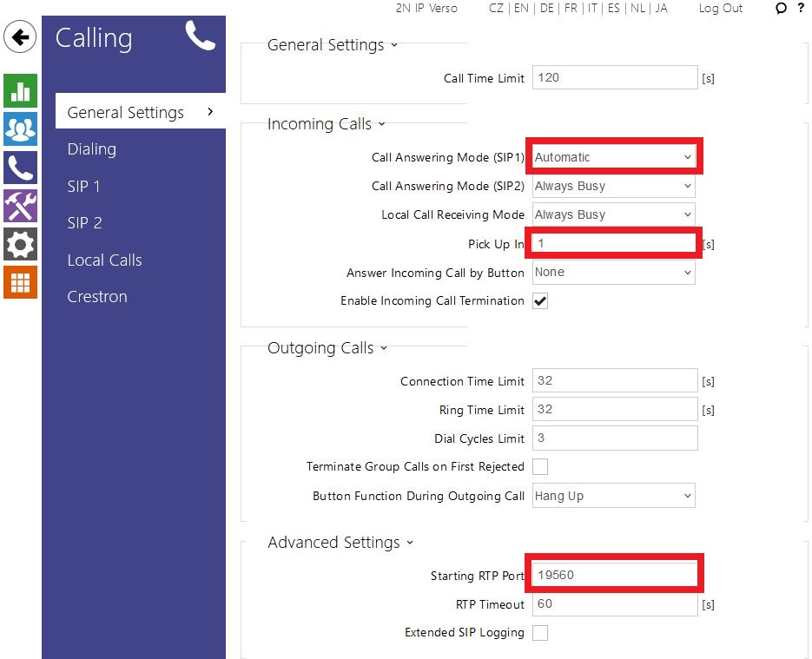Click the Starting RTP Port field

(x=613, y=575)
